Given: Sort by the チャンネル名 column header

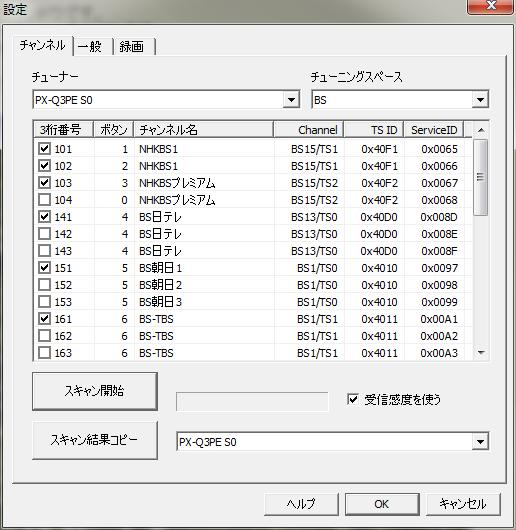Looking at the screenshot, I should [x=204, y=130].
